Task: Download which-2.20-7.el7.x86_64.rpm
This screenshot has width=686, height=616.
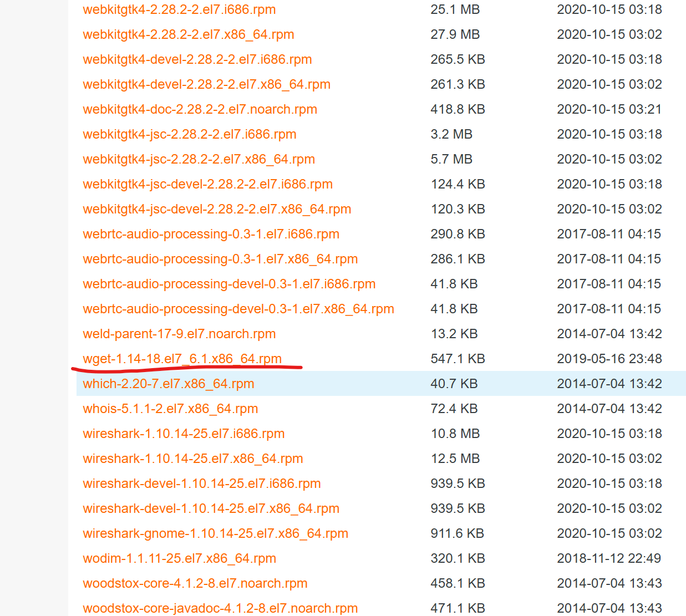Action: coord(168,384)
